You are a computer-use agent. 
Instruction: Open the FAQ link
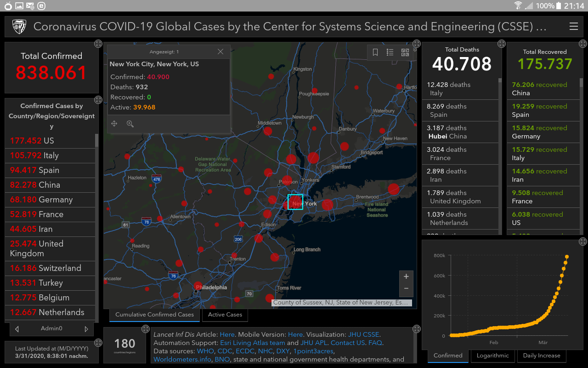click(375, 343)
